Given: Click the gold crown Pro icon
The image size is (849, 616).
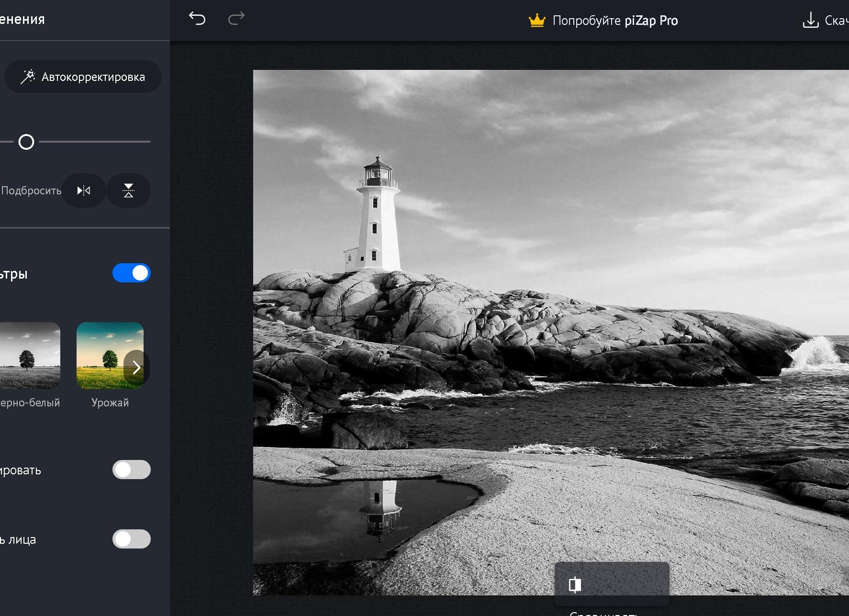Looking at the screenshot, I should click(x=537, y=21).
